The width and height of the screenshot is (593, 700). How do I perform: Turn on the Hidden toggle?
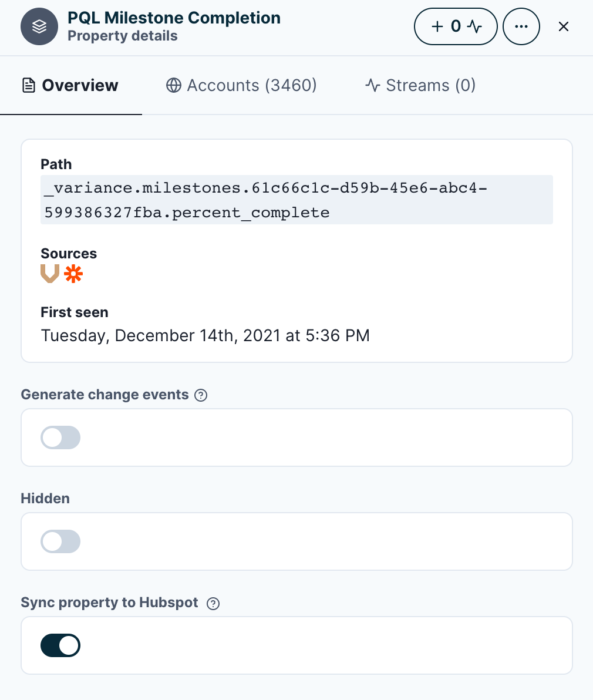point(60,541)
